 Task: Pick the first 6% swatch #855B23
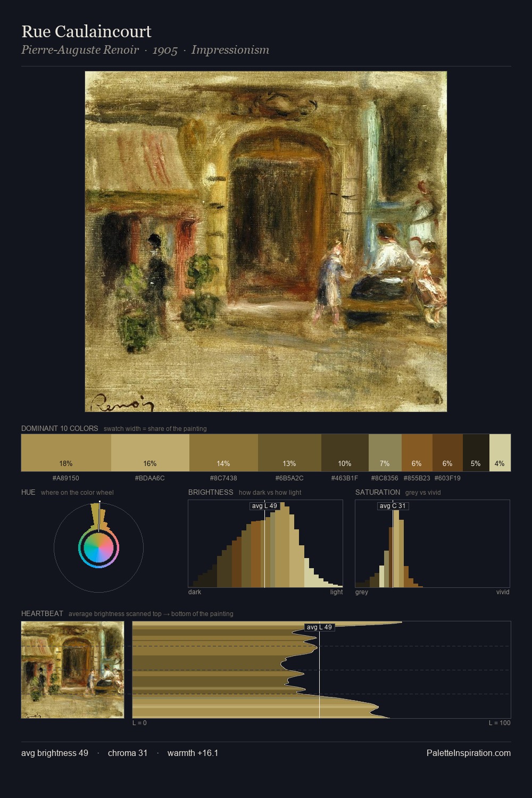(x=417, y=453)
